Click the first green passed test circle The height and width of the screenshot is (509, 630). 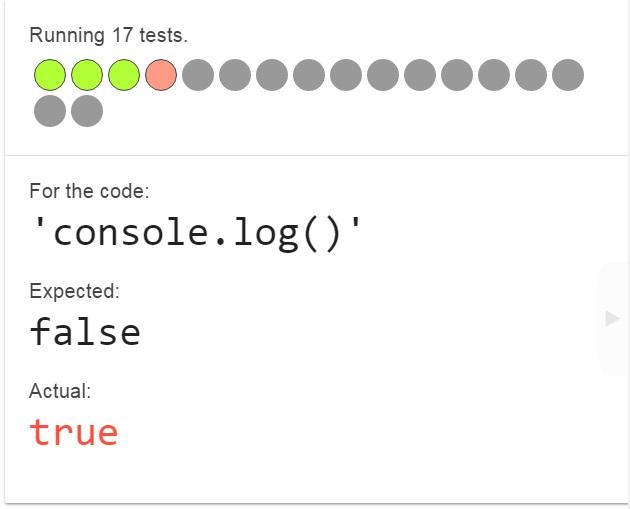(x=50, y=75)
